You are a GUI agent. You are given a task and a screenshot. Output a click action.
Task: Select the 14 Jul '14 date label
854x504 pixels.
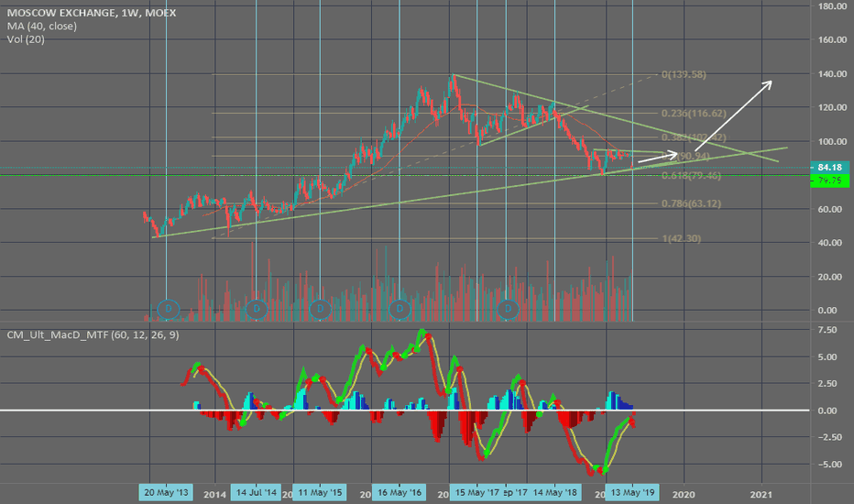tap(256, 493)
